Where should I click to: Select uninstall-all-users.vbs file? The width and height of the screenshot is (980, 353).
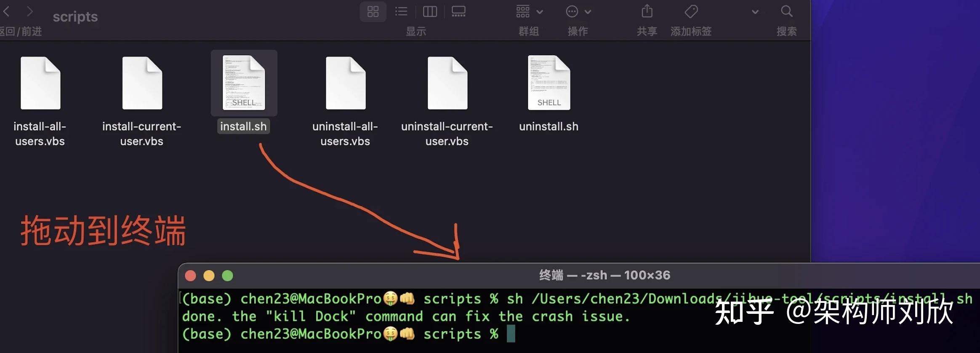[345, 101]
